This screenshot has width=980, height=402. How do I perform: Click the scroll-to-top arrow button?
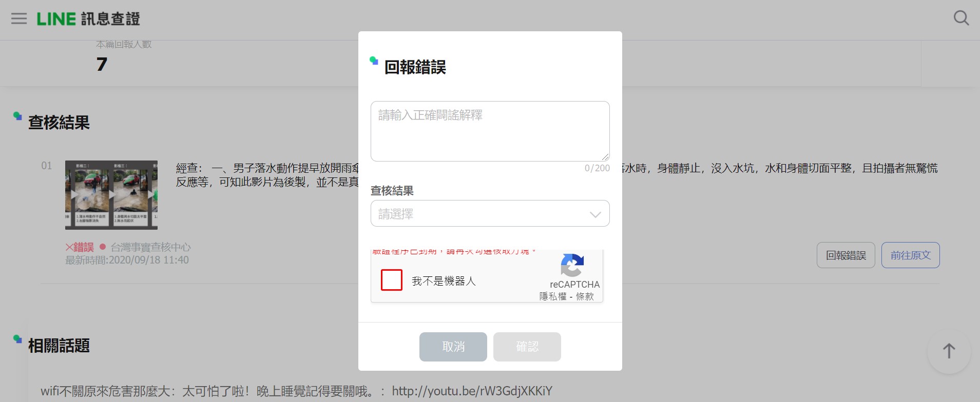coord(949,351)
